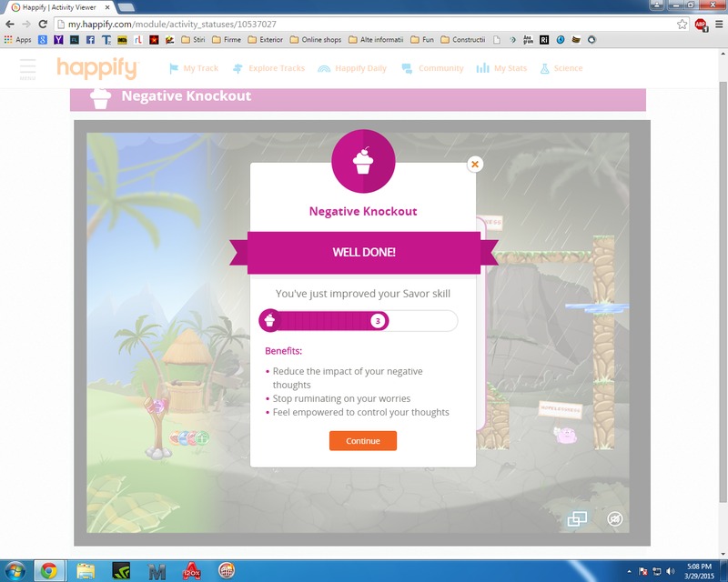Viewport: 728px width, 582px height.
Task: Click the network tray icon
Action: [657, 571]
